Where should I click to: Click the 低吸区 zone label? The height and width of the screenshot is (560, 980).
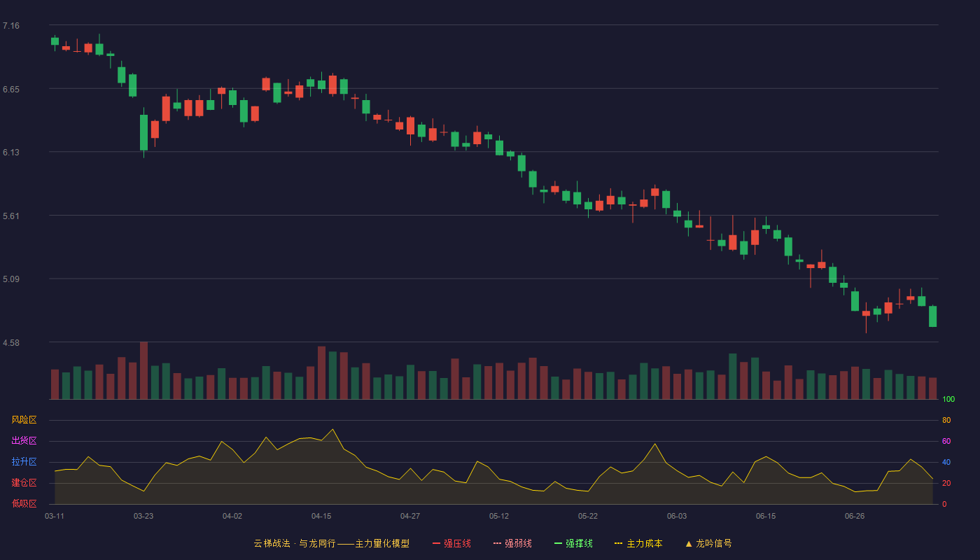pos(24,503)
